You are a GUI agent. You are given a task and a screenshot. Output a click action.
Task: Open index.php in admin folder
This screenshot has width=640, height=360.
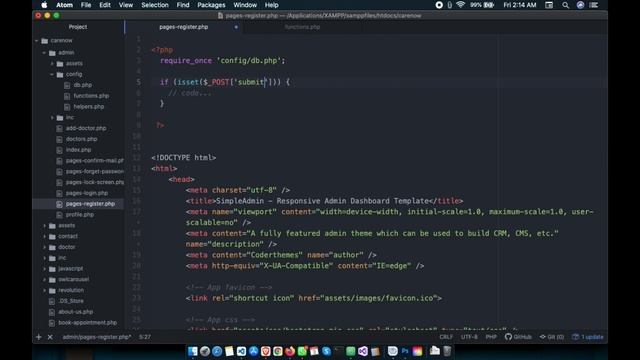click(78, 150)
